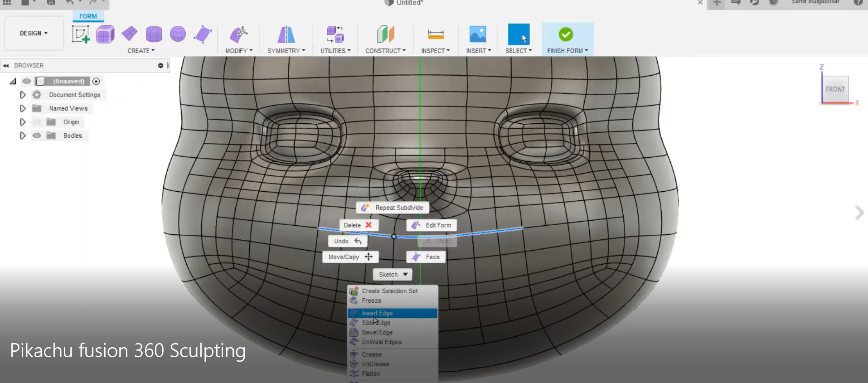
Task: Choose UnWeld Edges from context menu
Action: [x=392, y=342]
